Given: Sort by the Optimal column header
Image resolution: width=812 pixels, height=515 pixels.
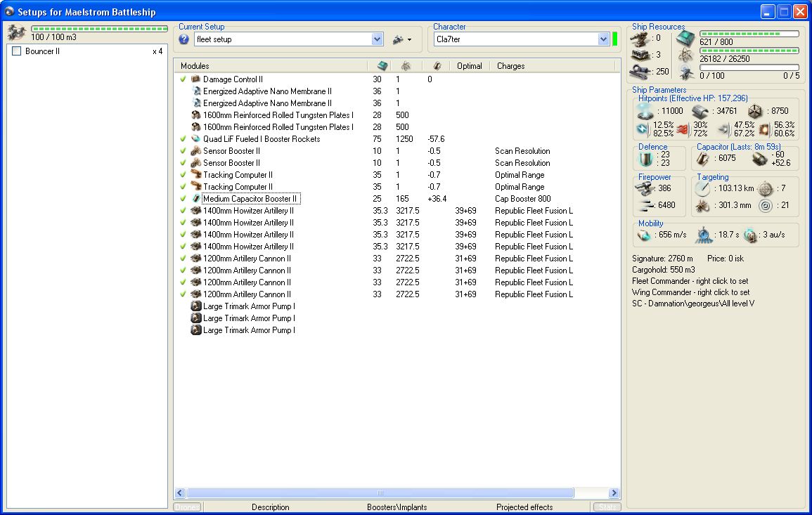Looking at the screenshot, I should [x=469, y=66].
